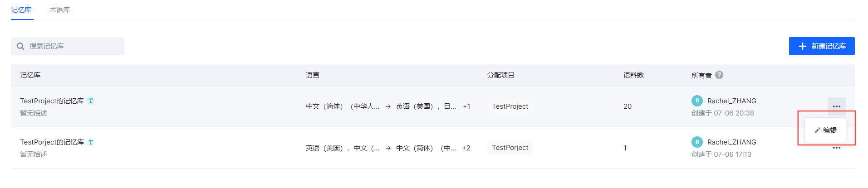Click the T badge next to TestPorject的记忆库
The height and width of the screenshot is (188, 868).
[x=91, y=142]
